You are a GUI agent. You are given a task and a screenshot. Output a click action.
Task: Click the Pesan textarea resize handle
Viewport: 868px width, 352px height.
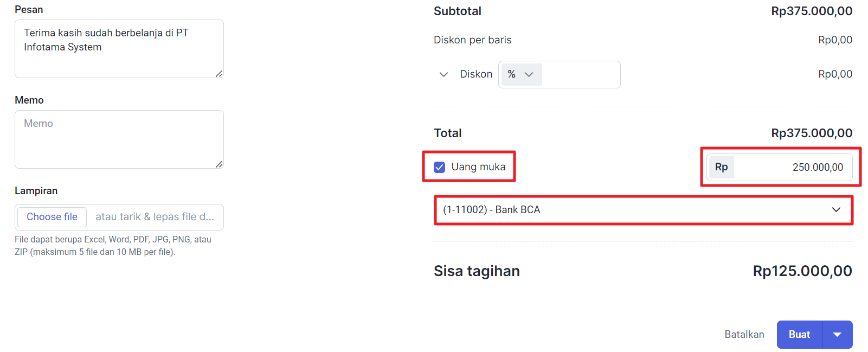click(x=219, y=74)
